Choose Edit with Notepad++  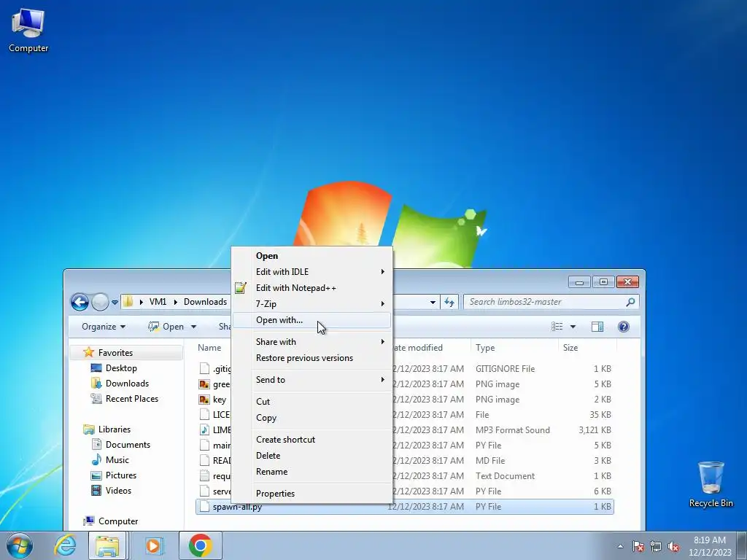(311, 288)
